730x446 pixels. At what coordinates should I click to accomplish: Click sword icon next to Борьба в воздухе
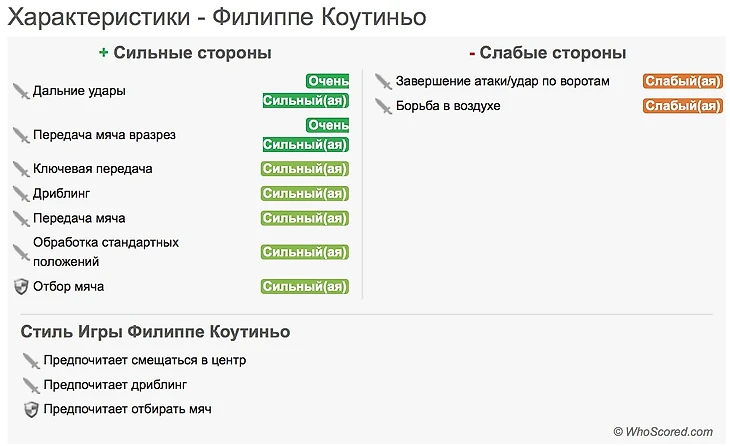pyautogui.click(x=383, y=106)
